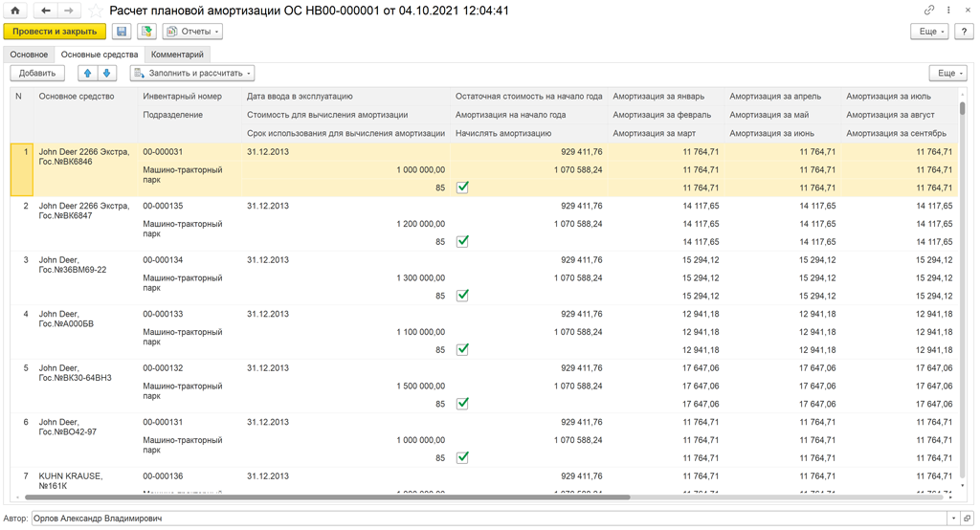Click the Провести и закрыть button
Screen dimensions: 980x530
(x=55, y=32)
